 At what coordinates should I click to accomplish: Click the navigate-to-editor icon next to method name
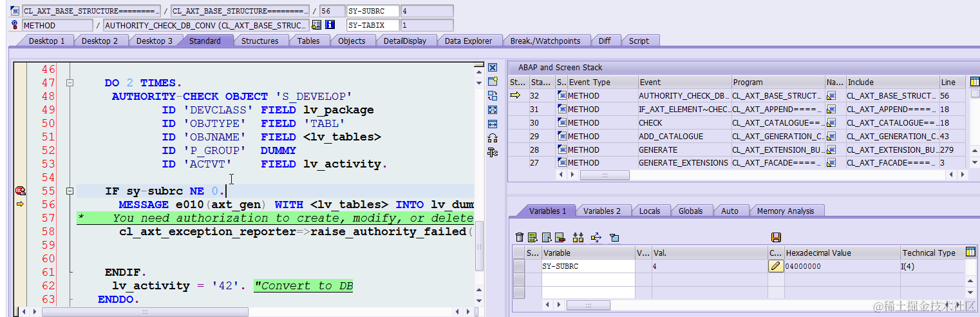316,25
